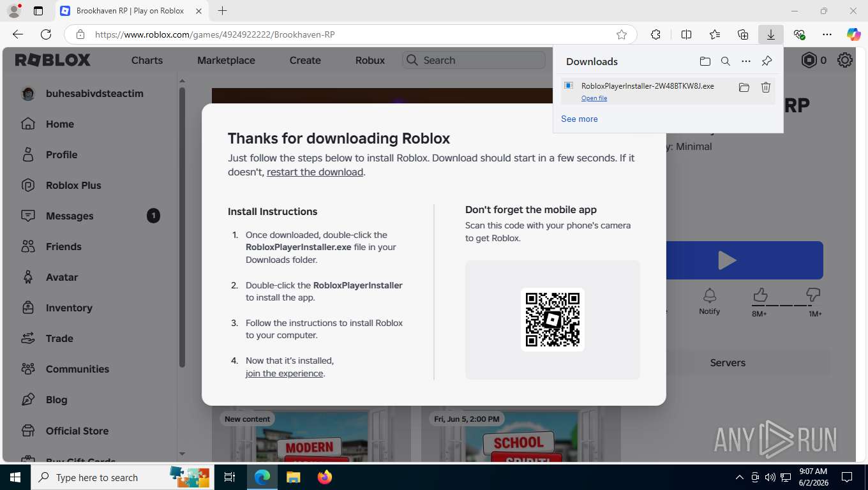Delete the RobloxPlayerInstaller download entry
The width and height of the screenshot is (868, 490).
[766, 87]
